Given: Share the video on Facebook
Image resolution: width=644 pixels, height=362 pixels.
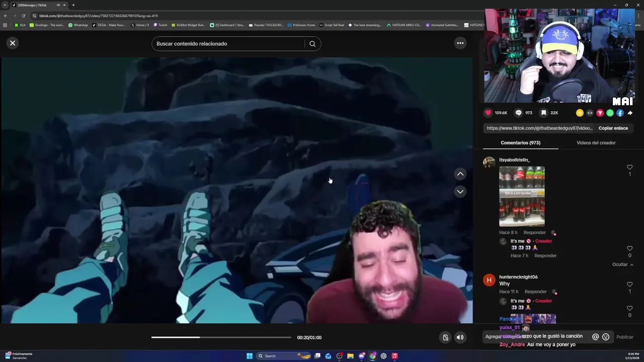Looking at the screenshot, I should [620, 113].
